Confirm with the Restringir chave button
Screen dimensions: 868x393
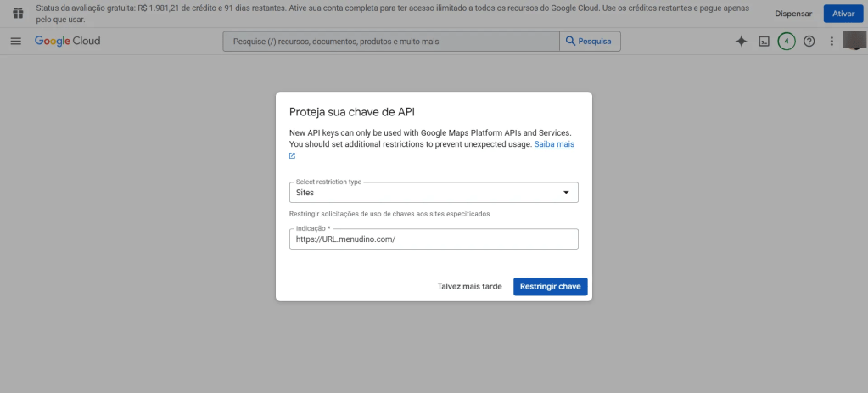(550, 287)
